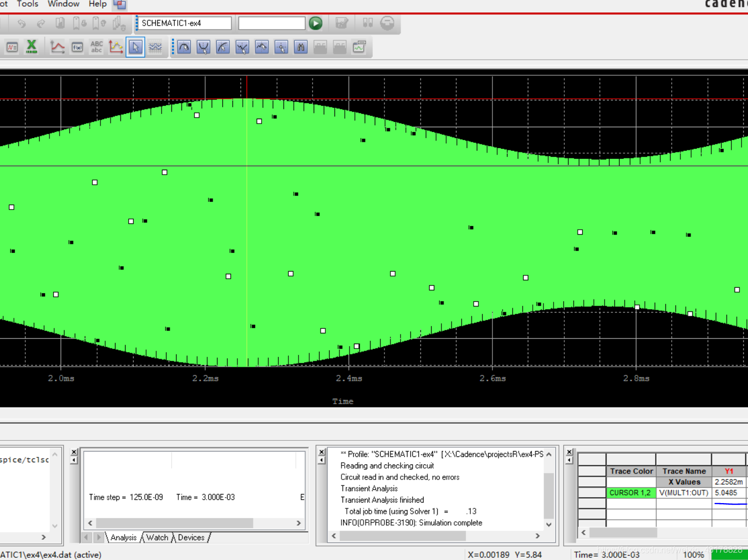Switch to the Watch tab
748x560 pixels.
[x=157, y=537]
